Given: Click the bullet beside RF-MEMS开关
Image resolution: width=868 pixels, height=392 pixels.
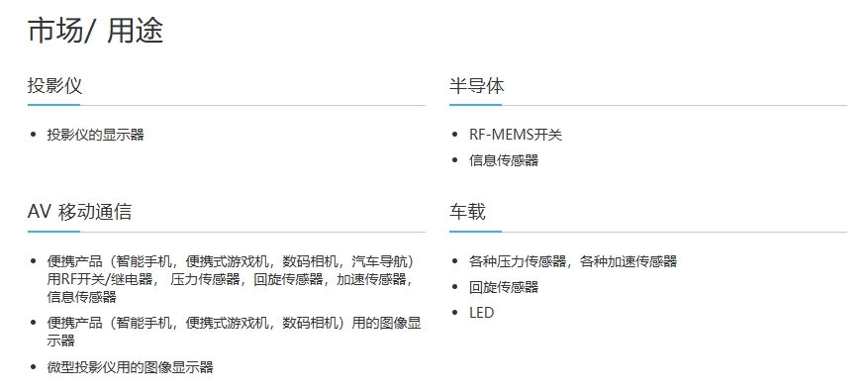Looking at the screenshot, I should pyautogui.click(x=455, y=135).
